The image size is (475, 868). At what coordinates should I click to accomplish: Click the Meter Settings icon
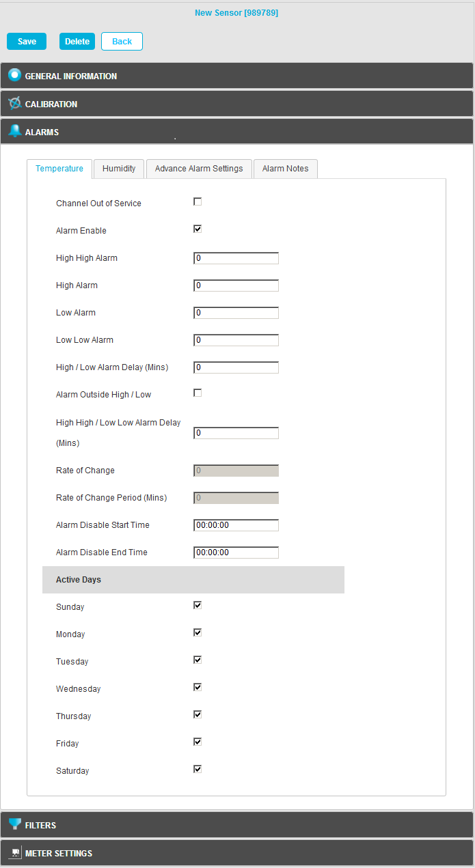tap(14, 853)
